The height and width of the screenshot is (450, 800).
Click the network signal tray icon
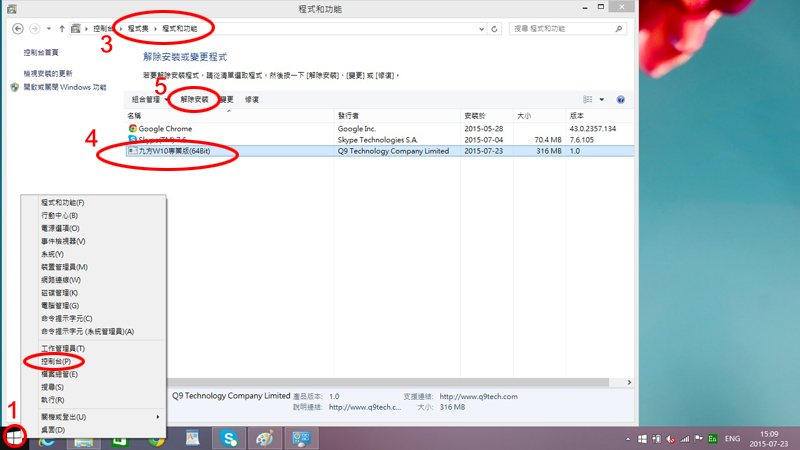tap(685, 439)
